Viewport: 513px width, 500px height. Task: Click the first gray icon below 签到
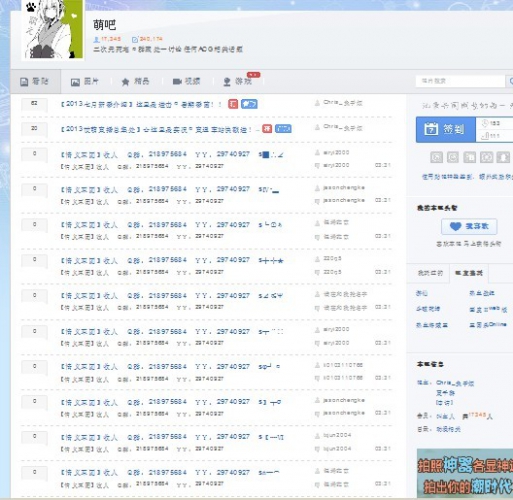point(436,157)
